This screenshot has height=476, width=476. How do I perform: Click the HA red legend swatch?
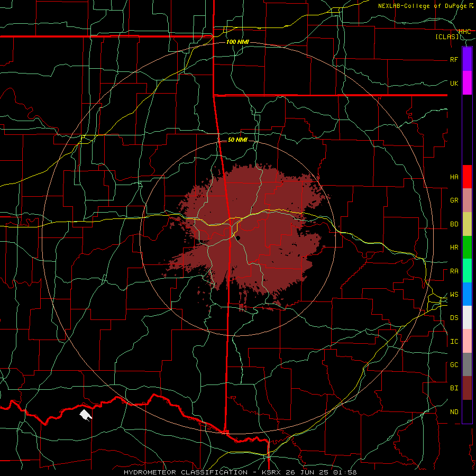467,177
